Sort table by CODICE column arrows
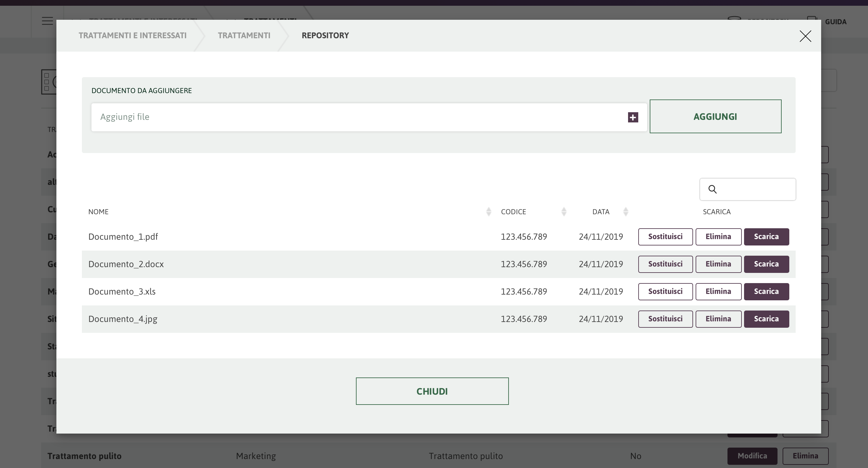This screenshot has height=468, width=868. 564,212
